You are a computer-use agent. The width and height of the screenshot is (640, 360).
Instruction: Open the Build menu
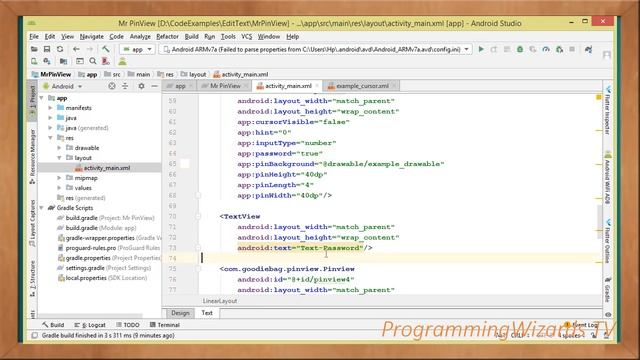[191, 36]
